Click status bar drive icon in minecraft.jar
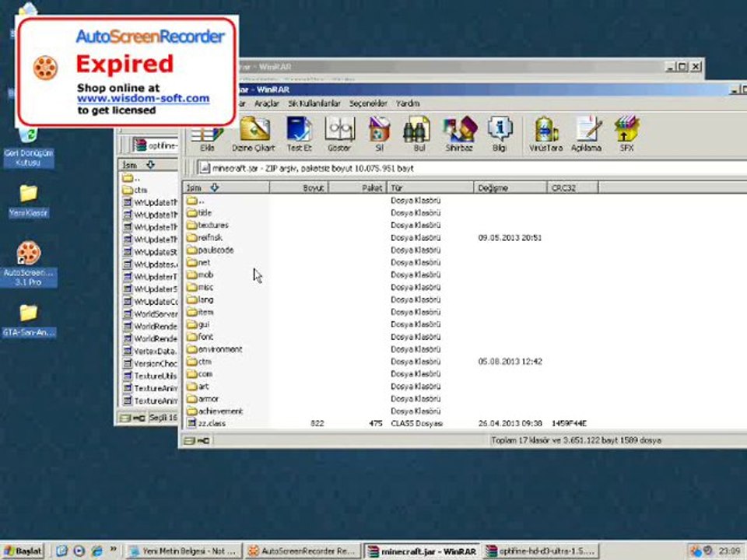Screen dimensions: 747x560 (190, 440)
